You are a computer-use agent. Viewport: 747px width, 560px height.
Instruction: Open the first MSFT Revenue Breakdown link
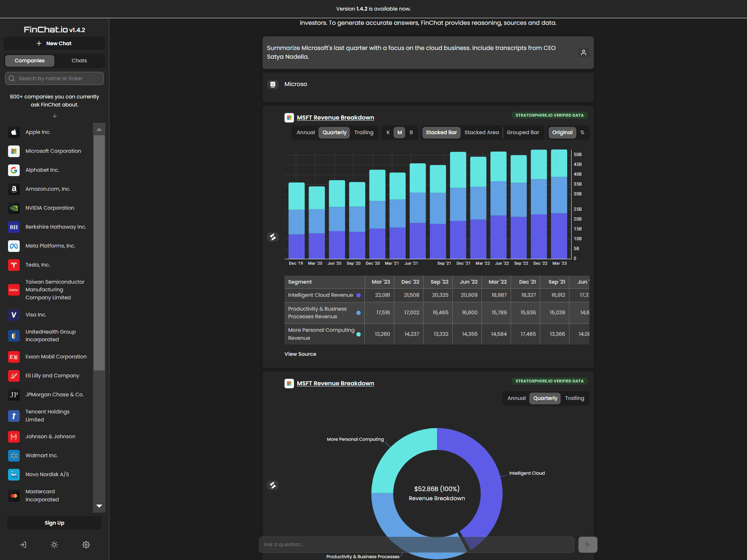[335, 118]
